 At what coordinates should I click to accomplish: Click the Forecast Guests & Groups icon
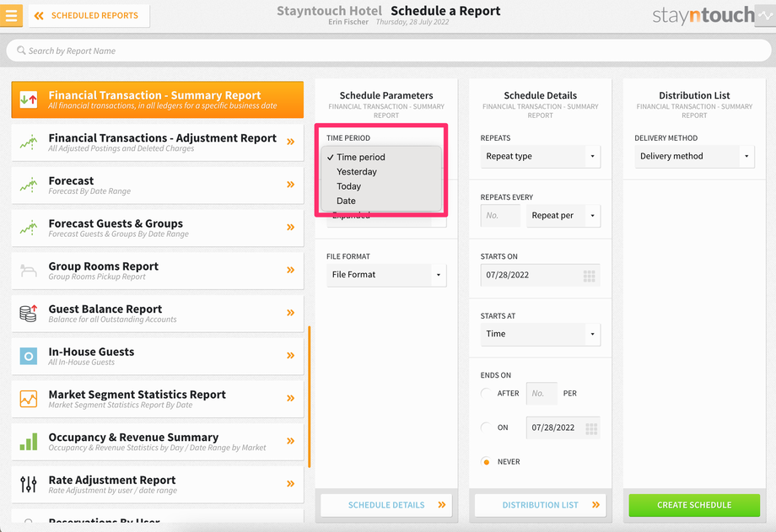point(29,228)
